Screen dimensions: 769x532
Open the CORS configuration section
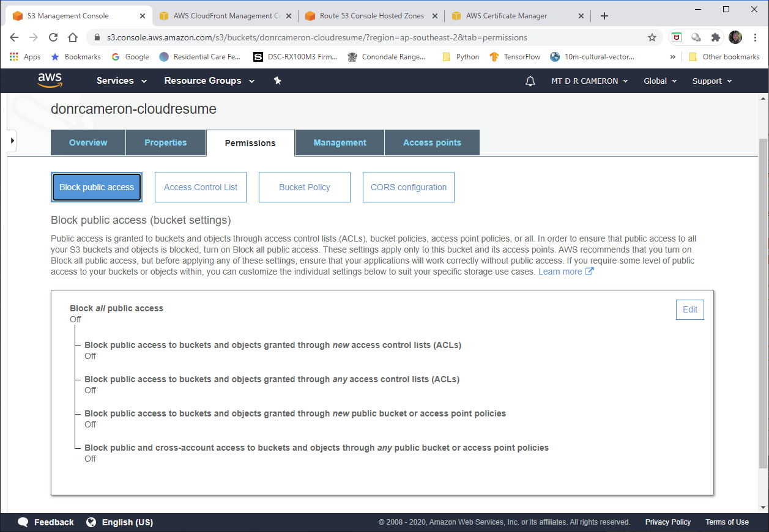409,187
